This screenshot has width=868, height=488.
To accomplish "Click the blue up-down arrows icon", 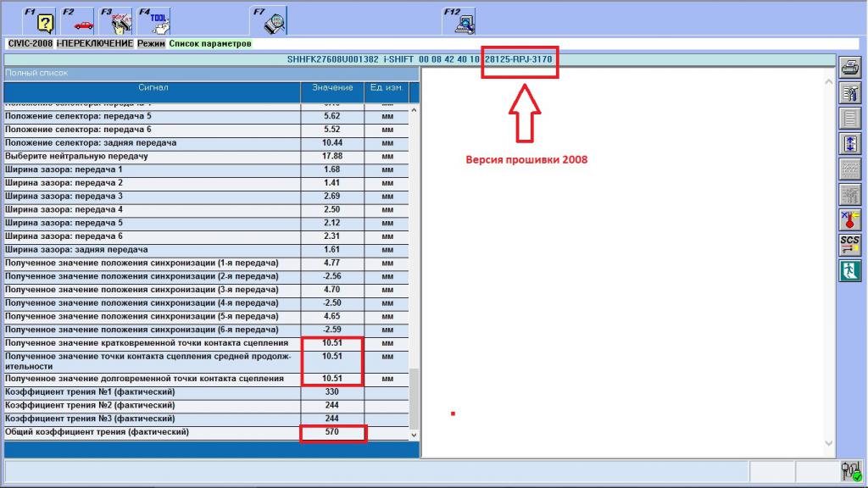I will click(849, 143).
